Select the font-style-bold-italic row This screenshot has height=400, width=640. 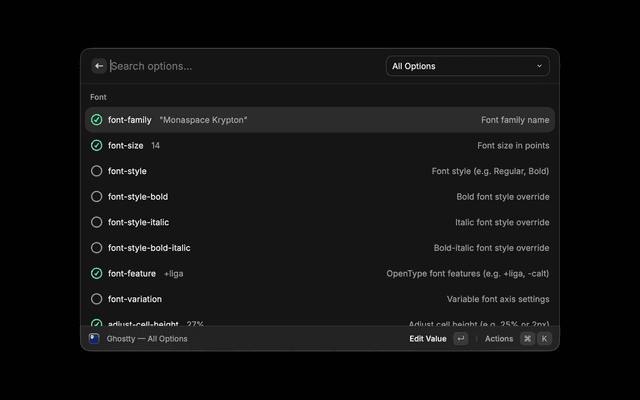[320, 248]
